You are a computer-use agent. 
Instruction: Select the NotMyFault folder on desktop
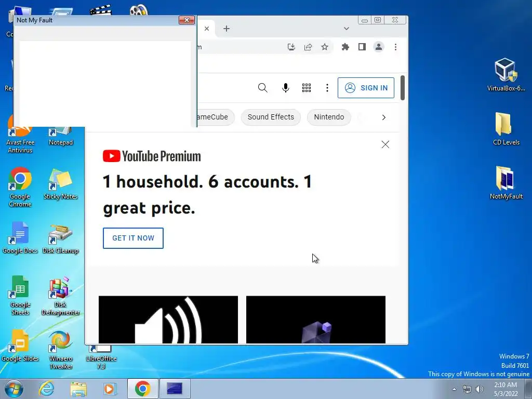[x=506, y=183]
